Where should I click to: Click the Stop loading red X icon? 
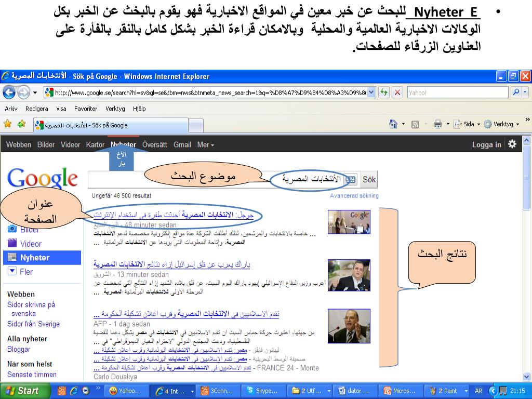397,92
